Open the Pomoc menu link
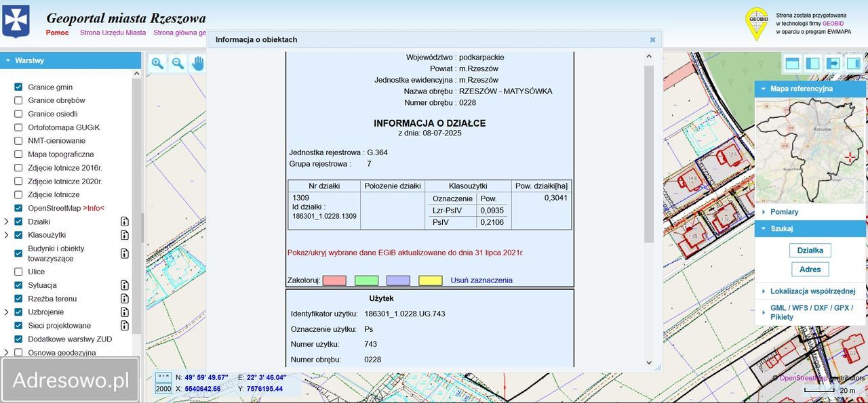This screenshot has height=403, width=868. tap(58, 33)
